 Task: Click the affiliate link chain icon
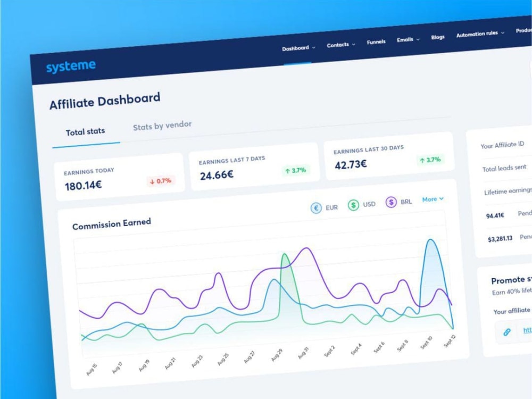click(507, 332)
